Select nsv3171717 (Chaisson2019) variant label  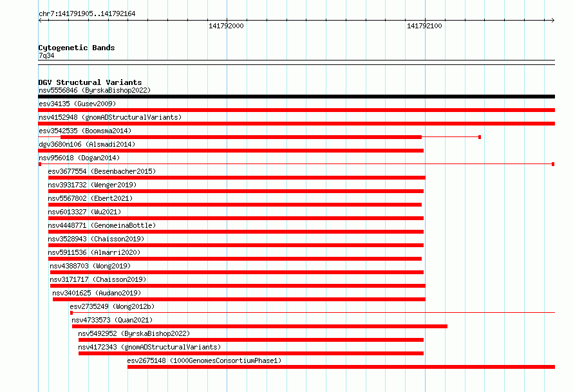point(98,279)
